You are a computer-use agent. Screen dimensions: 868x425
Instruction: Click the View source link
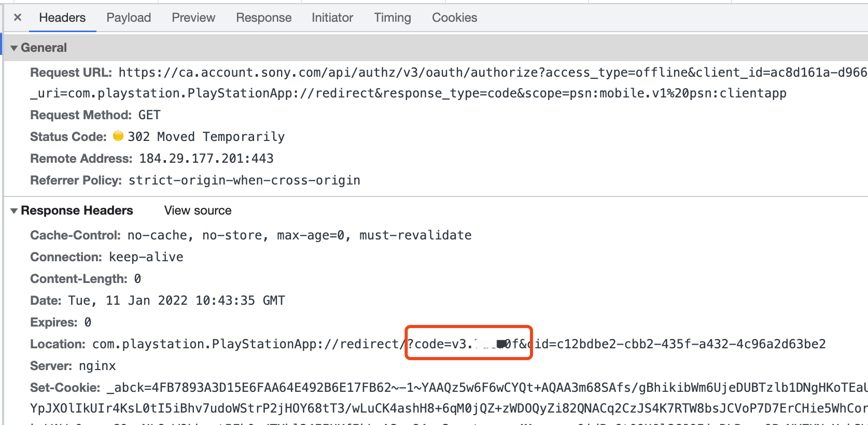point(198,210)
